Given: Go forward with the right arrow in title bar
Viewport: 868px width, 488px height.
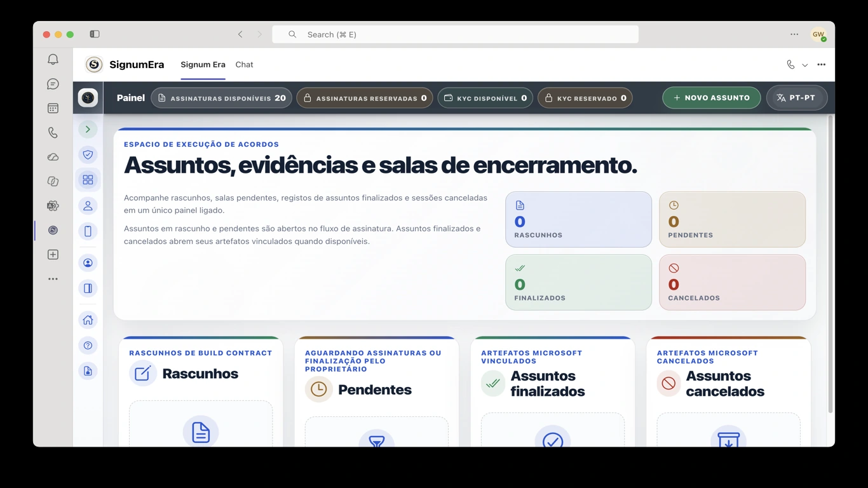Looking at the screenshot, I should click(x=259, y=34).
